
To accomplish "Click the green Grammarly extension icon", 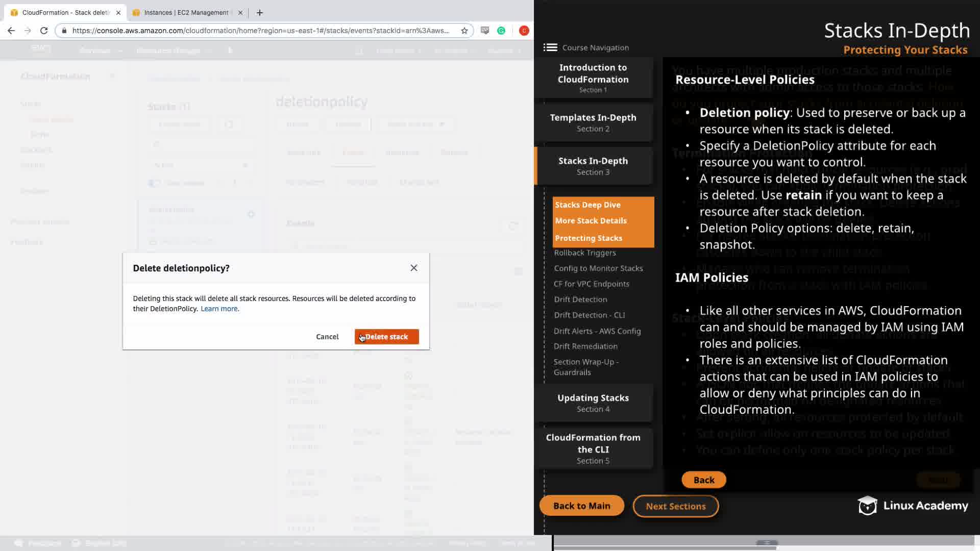I will (501, 31).
